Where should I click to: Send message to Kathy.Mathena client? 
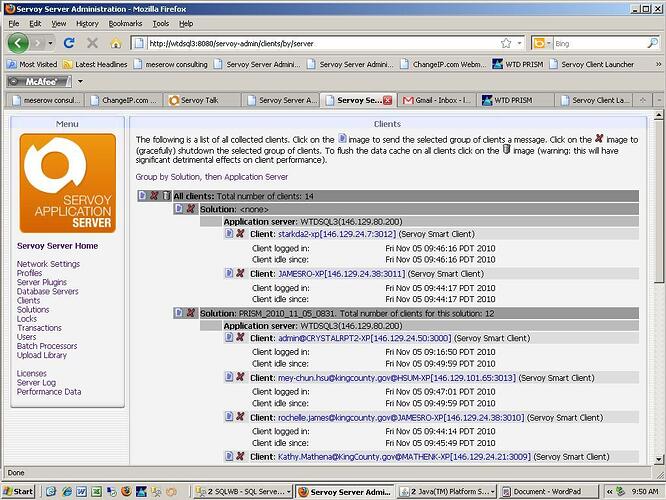229,456
